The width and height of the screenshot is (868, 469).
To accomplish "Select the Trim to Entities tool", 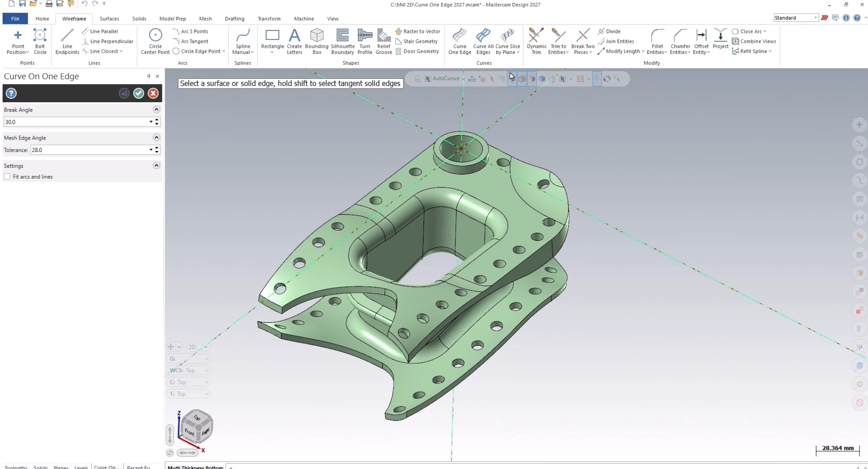I will 558,42.
